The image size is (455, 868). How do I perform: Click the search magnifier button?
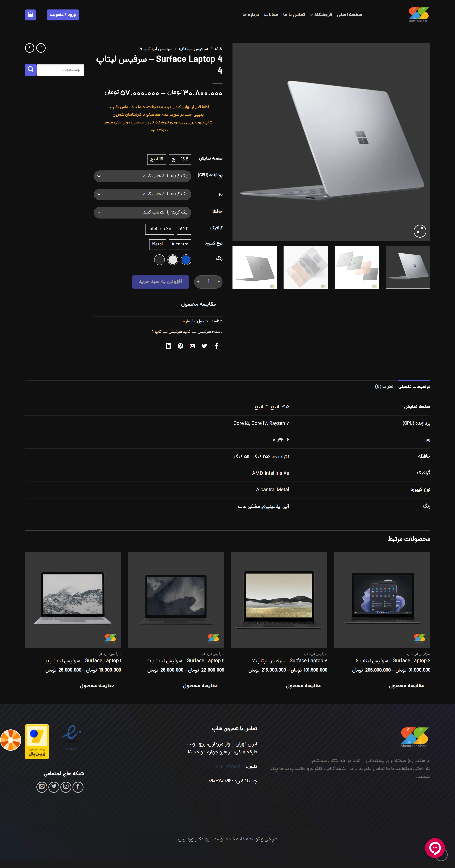click(x=30, y=70)
